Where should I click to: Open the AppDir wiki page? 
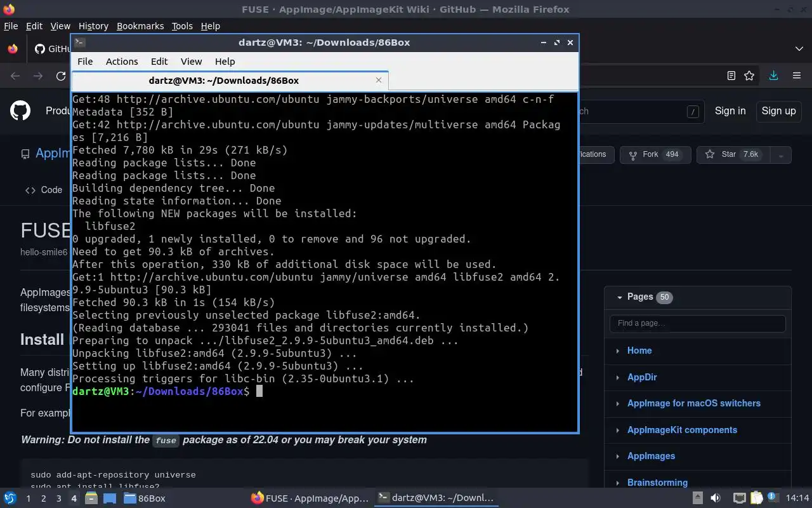[x=642, y=377]
